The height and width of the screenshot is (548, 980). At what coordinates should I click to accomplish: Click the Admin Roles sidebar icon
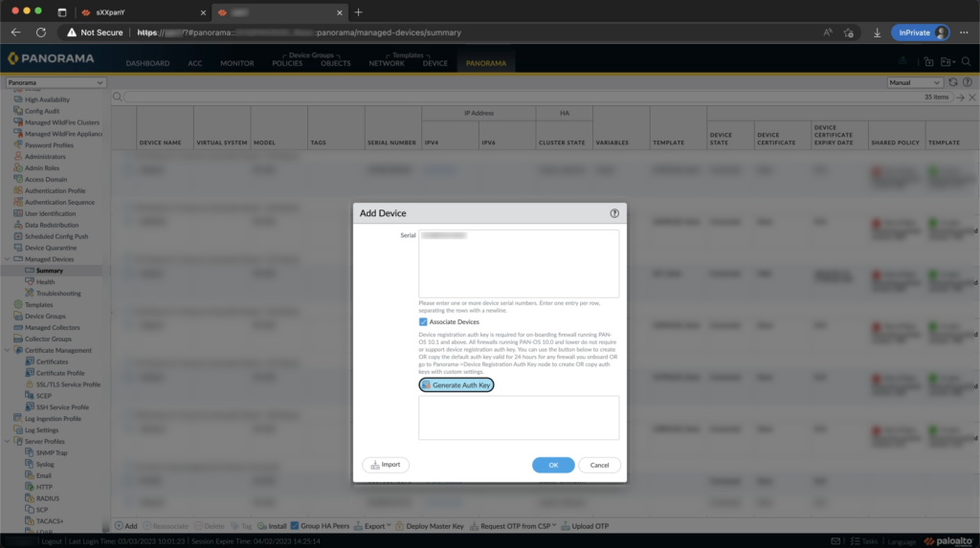point(18,167)
